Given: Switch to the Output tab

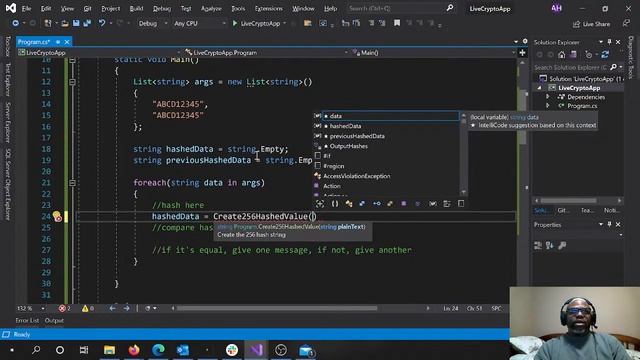Looking at the screenshot, I should 54,320.
